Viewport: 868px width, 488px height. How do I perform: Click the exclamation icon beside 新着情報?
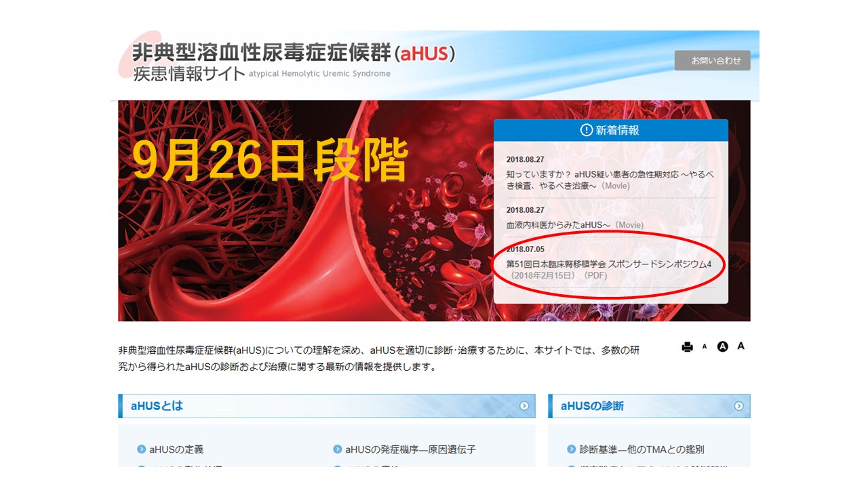587,130
